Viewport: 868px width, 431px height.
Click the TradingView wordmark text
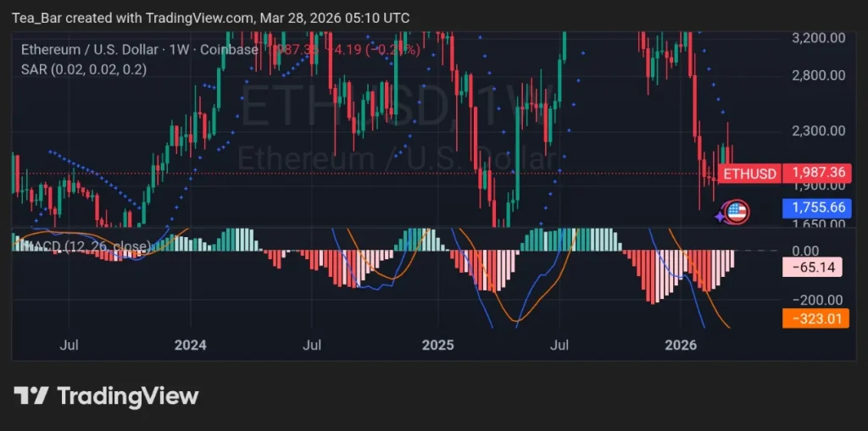click(x=128, y=396)
